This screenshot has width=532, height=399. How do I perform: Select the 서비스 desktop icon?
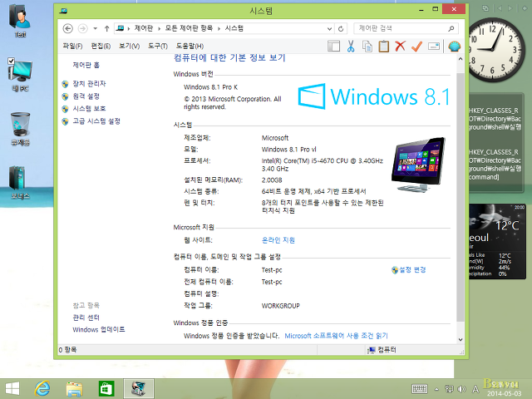(20, 183)
